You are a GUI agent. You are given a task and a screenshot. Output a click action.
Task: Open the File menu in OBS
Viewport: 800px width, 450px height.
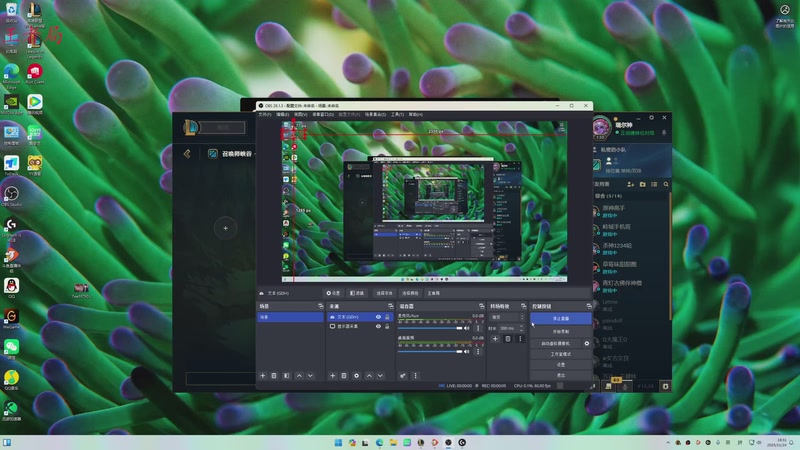tap(264, 114)
